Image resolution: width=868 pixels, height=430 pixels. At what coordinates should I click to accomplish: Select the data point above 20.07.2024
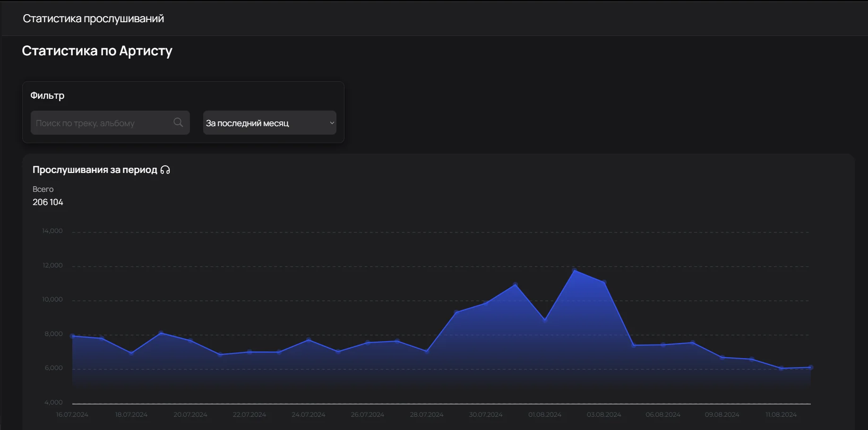click(190, 341)
